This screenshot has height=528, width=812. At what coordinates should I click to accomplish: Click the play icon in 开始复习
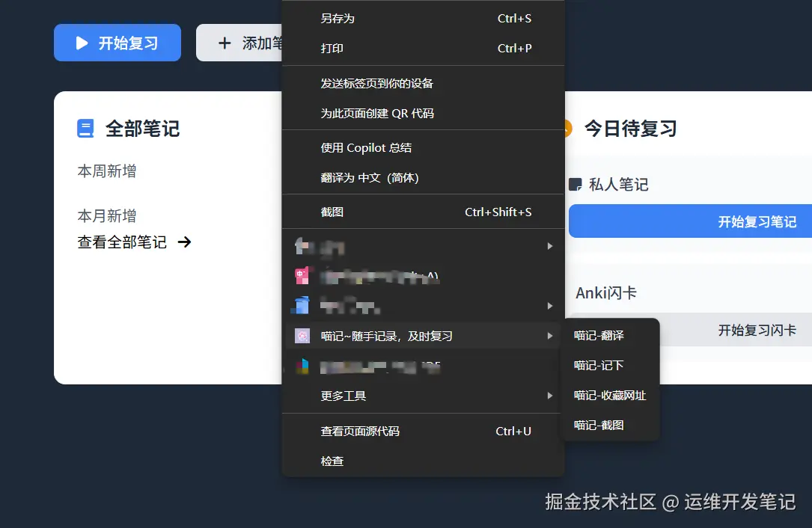82,43
